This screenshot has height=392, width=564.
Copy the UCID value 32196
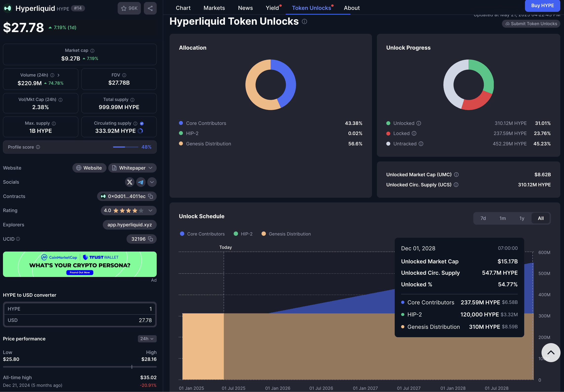point(151,239)
